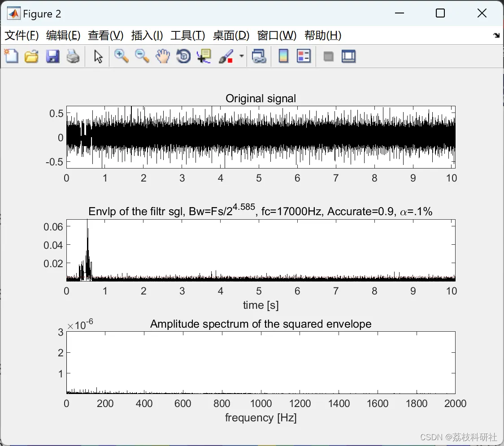
Task: Select the Rotate 3D tool
Action: point(183,56)
